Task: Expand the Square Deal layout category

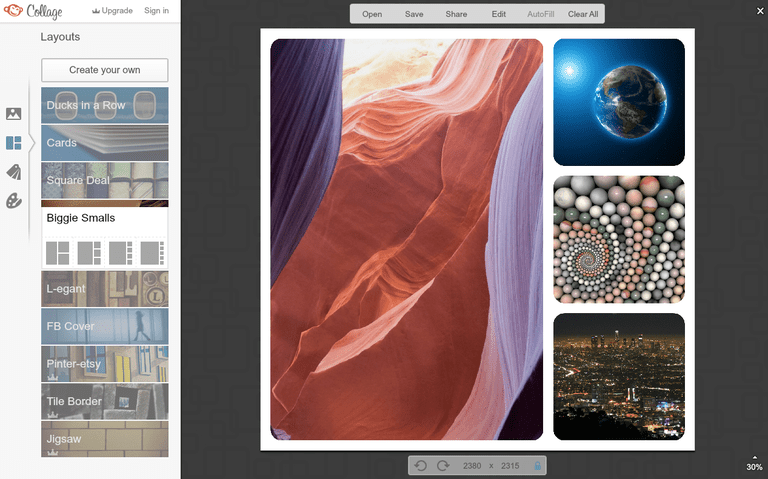Action: 105,180
